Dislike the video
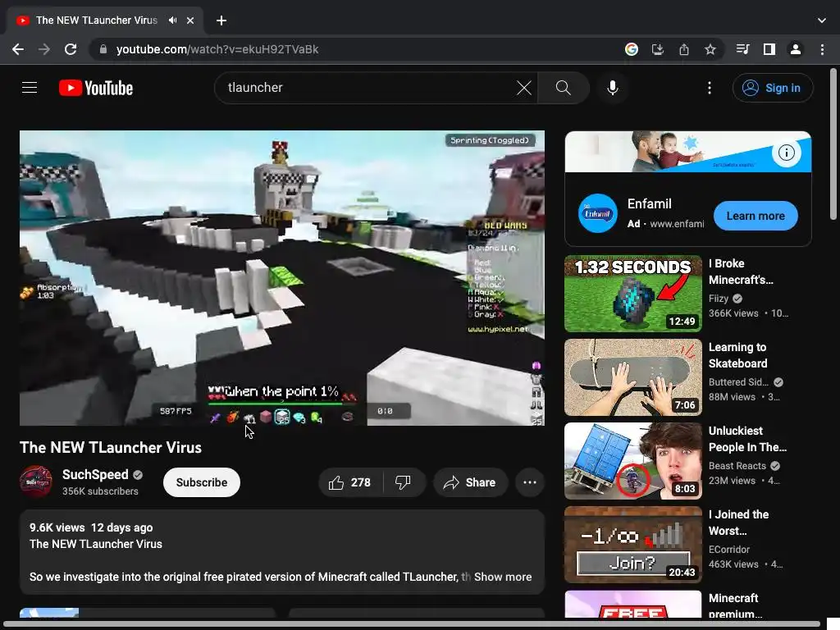The height and width of the screenshot is (630, 840). click(x=404, y=482)
